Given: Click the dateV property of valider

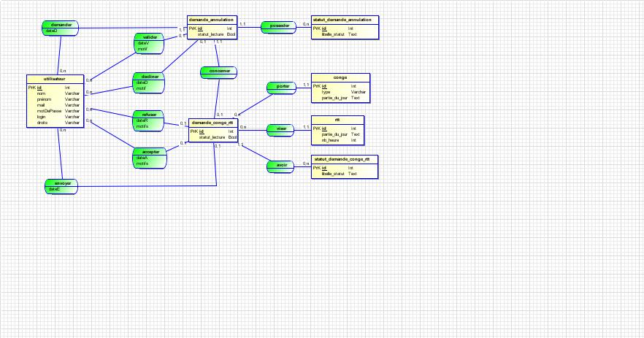Looking at the screenshot, I should (x=143, y=43).
